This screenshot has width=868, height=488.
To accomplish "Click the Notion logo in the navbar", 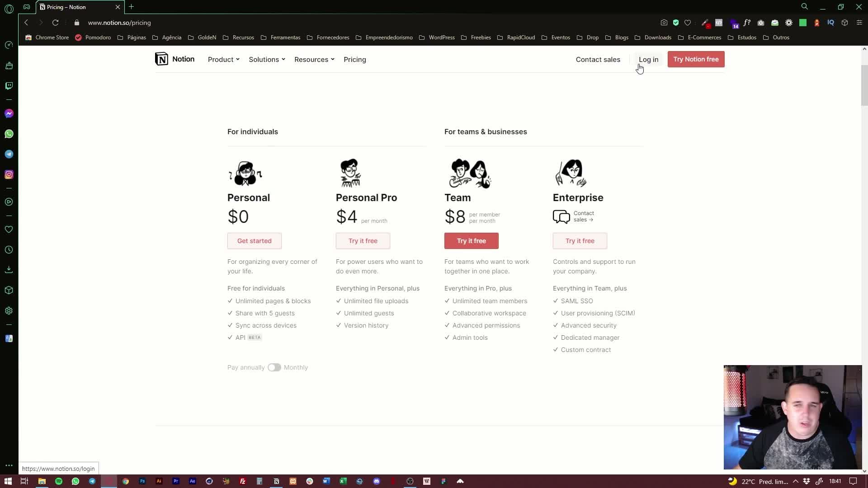I will click(175, 59).
